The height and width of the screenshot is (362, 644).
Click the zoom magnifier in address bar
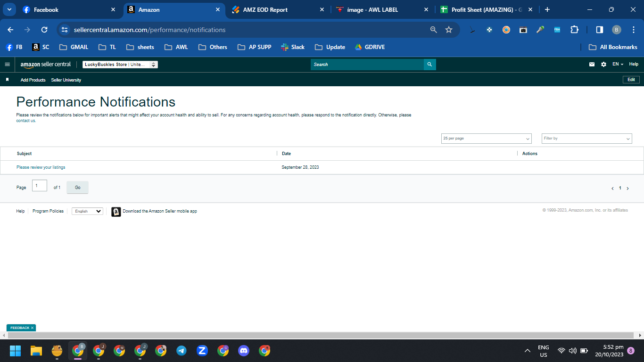point(434,30)
